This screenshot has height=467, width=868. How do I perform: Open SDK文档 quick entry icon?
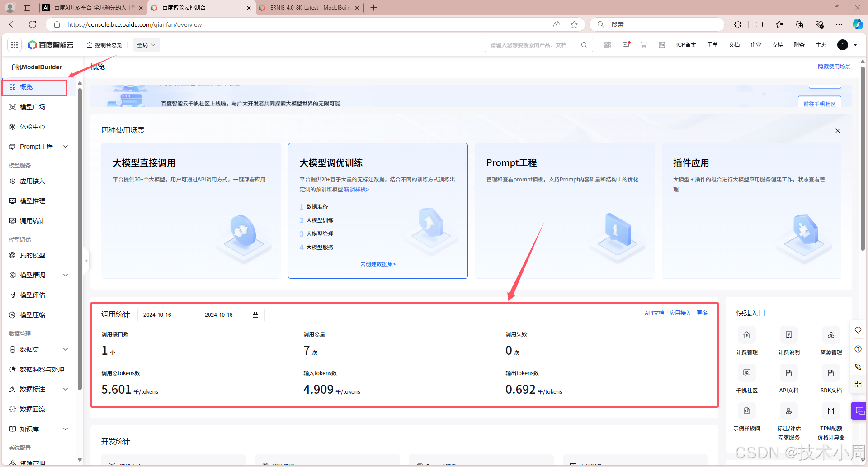(831, 373)
